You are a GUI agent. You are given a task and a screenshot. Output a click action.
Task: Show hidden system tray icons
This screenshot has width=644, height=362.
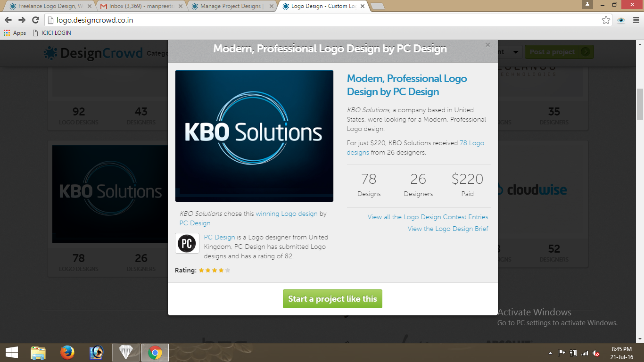coord(550,353)
